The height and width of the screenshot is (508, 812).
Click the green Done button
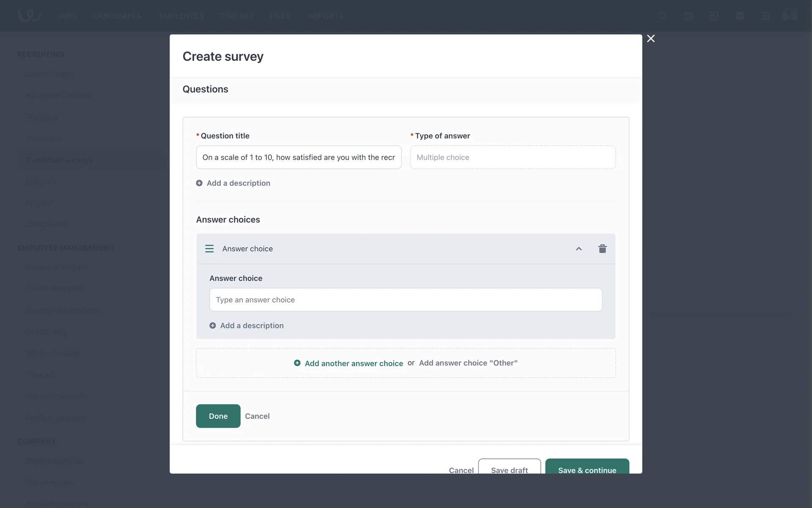(218, 416)
